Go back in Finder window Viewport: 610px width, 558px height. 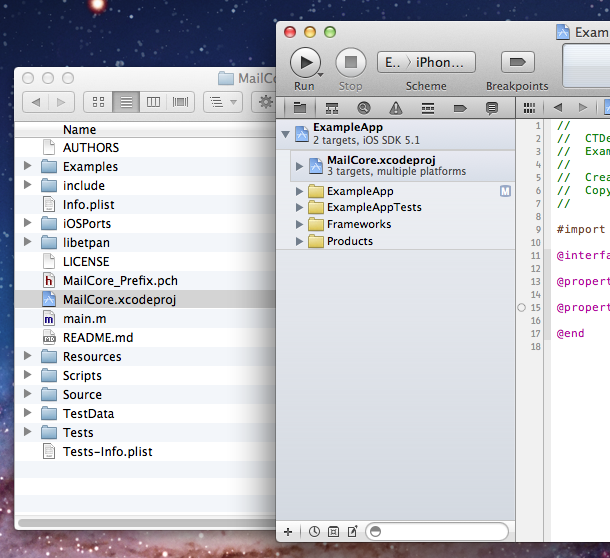pyautogui.click(x=36, y=102)
